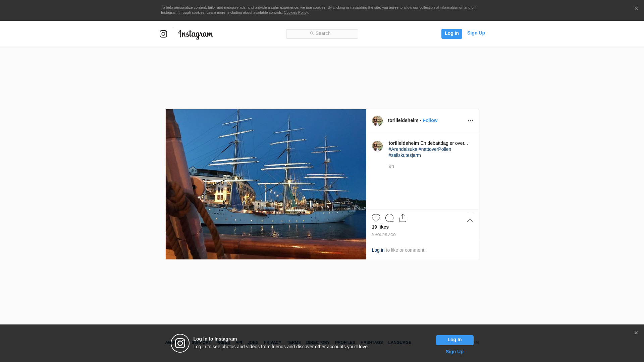Screen dimensions: 644x362
Task: Click Sign Up link in the bottom banner
Action: point(454,352)
